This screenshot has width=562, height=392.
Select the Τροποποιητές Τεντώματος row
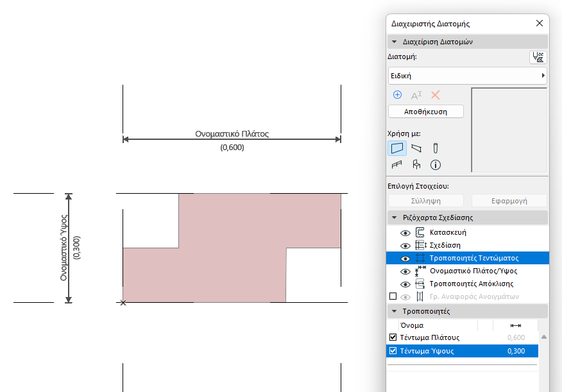tap(468, 258)
